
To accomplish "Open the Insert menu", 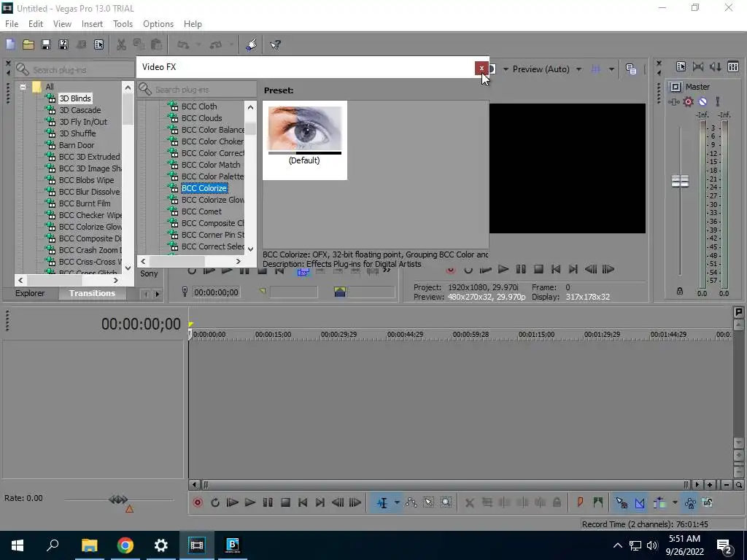I will [x=92, y=24].
